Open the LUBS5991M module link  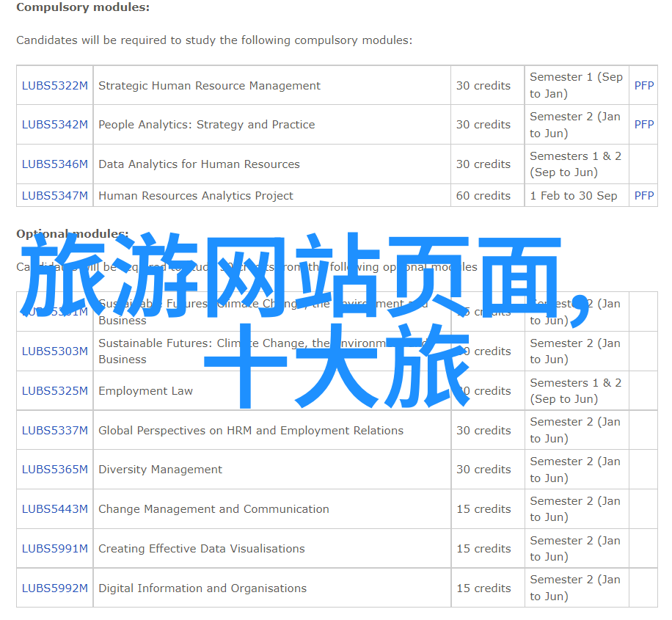point(54,549)
